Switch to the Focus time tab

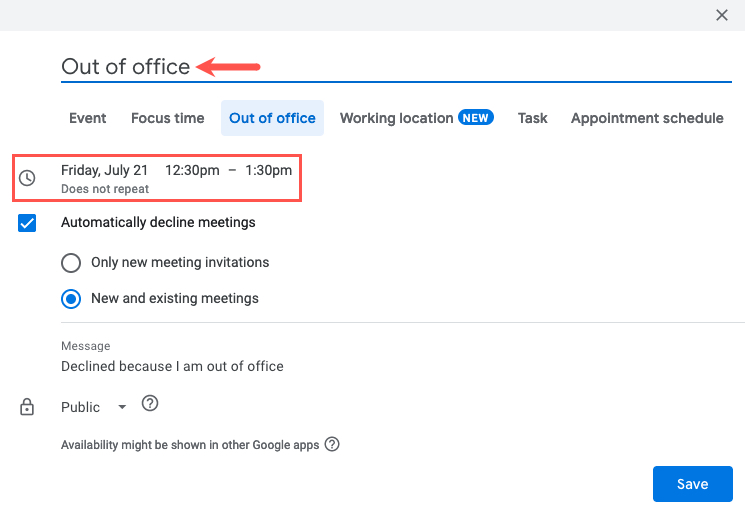[x=168, y=118]
